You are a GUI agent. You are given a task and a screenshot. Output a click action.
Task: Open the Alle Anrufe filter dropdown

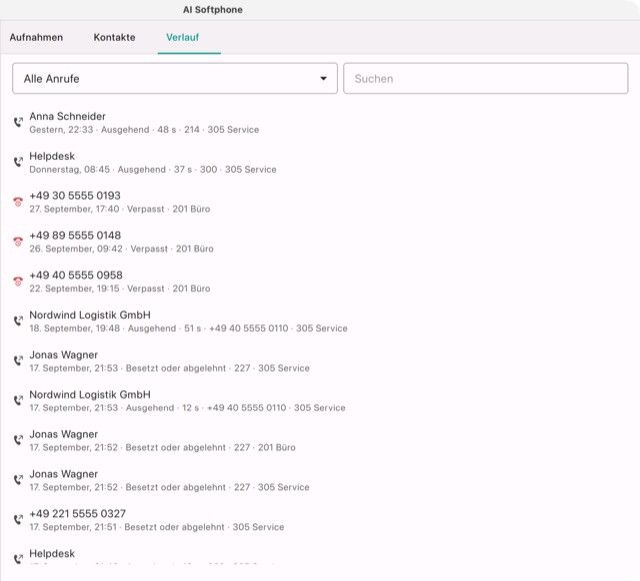coord(175,78)
